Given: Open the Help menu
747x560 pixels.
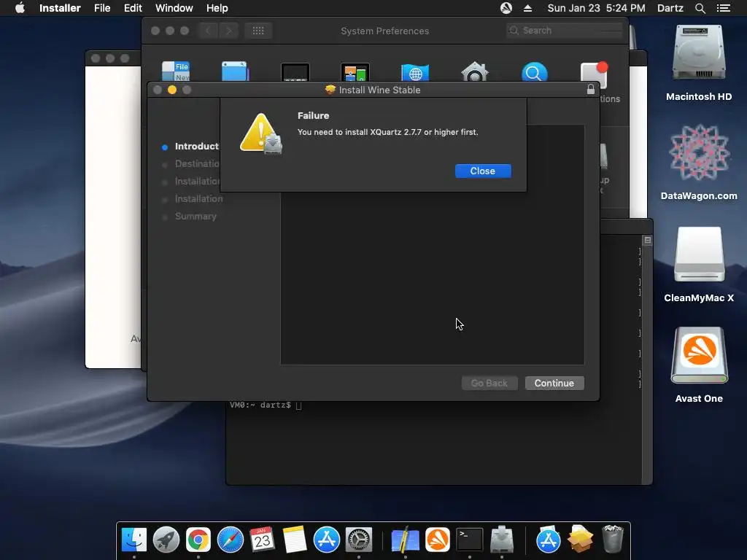Looking at the screenshot, I should (x=217, y=8).
